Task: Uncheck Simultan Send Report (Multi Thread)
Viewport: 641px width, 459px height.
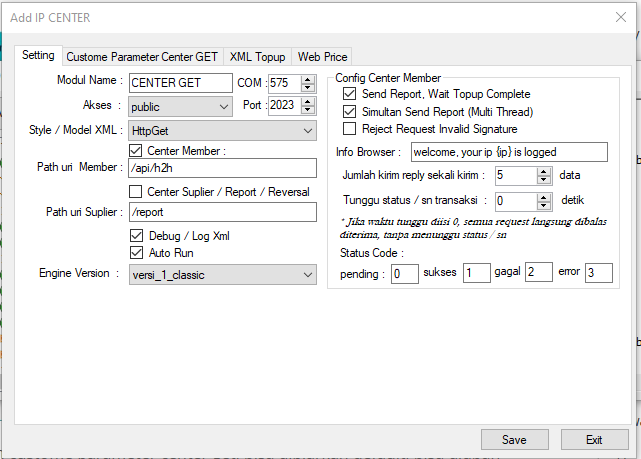Action: (349, 111)
